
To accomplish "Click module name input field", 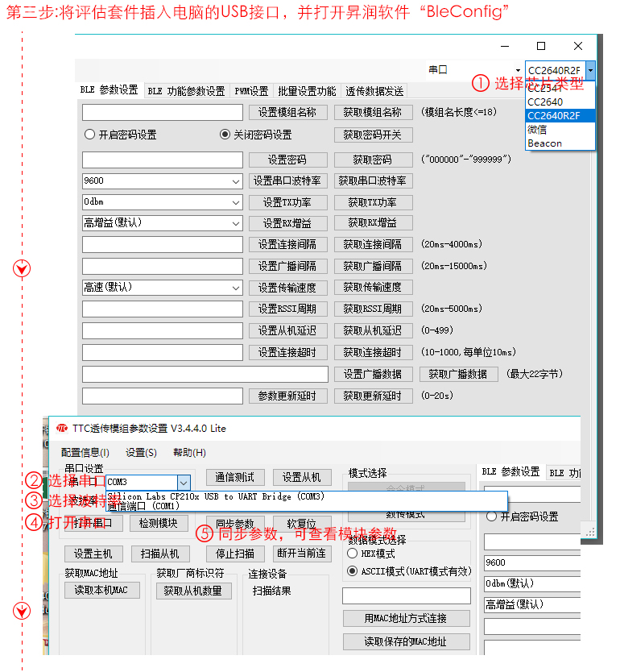I will (x=163, y=113).
